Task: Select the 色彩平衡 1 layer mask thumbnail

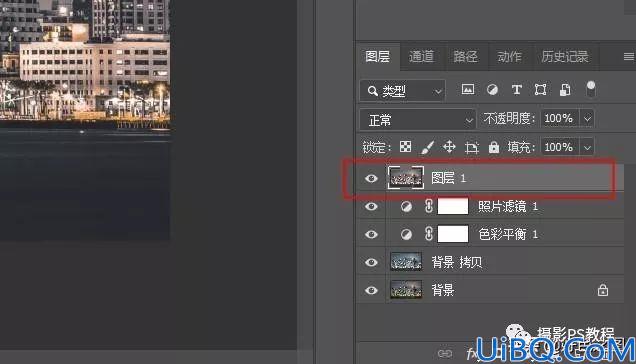Action: pyautogui.click(x=453, y=234)
